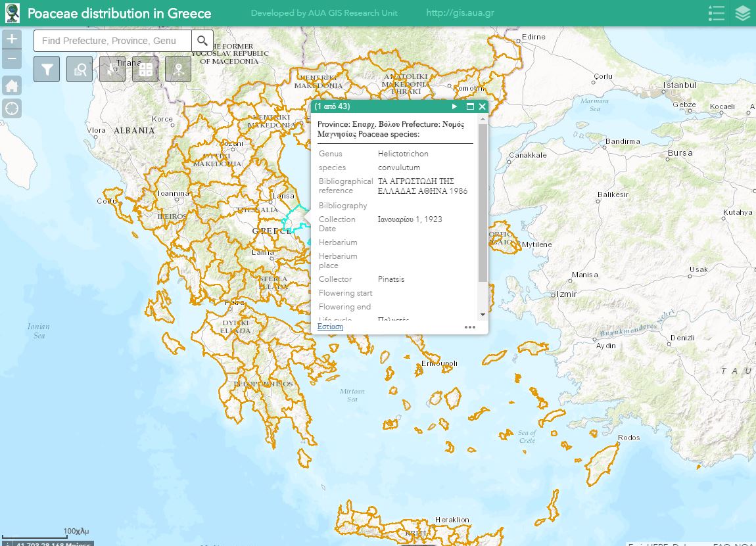Activate My Location button
Image resolution: width=756 pixels, height=546 pixels.
[12, 108]
